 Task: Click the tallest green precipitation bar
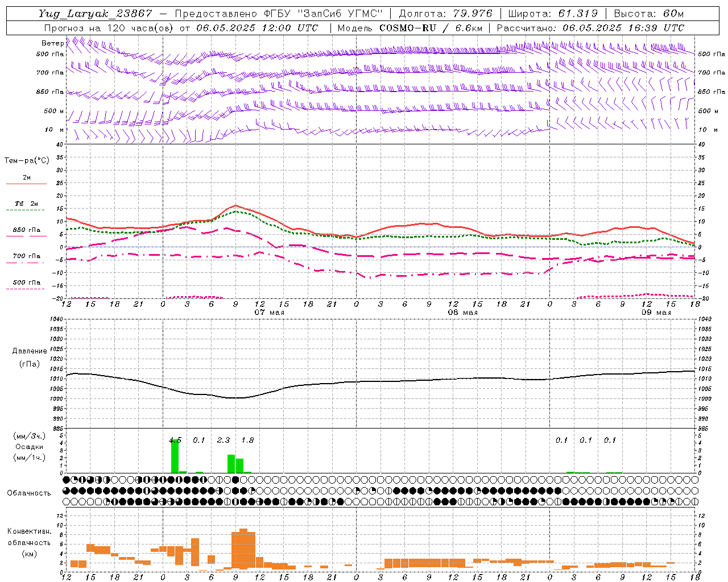pyautogui.click(x=175, y=456)
